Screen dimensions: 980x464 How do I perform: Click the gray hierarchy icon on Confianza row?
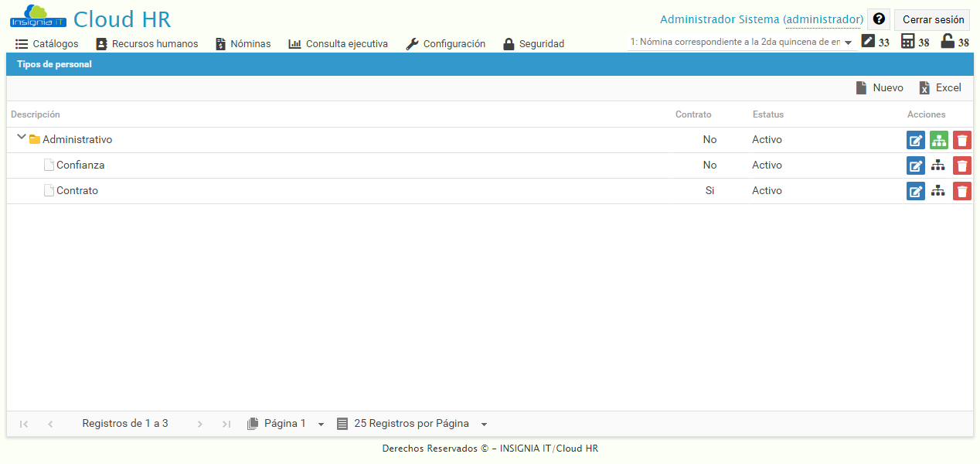[x=938, y=165]
